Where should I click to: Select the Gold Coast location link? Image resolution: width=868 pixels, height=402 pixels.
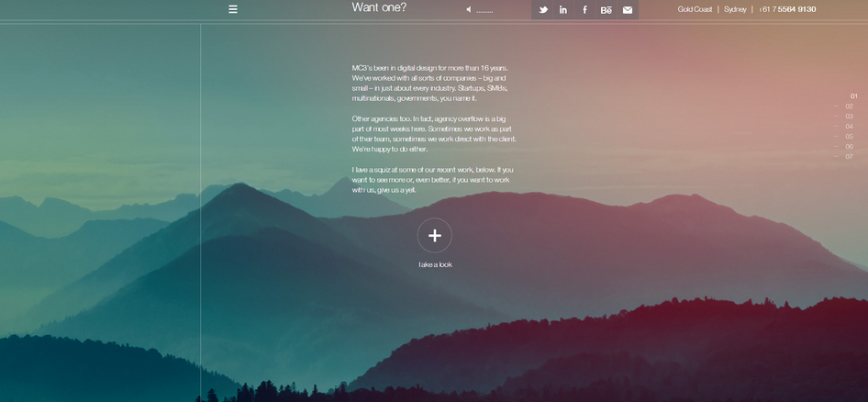pyautogui.click(x=695, y=9)
